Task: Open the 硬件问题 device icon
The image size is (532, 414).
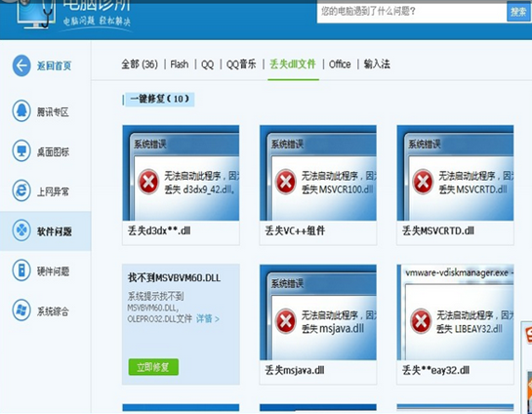Action: 21,270
